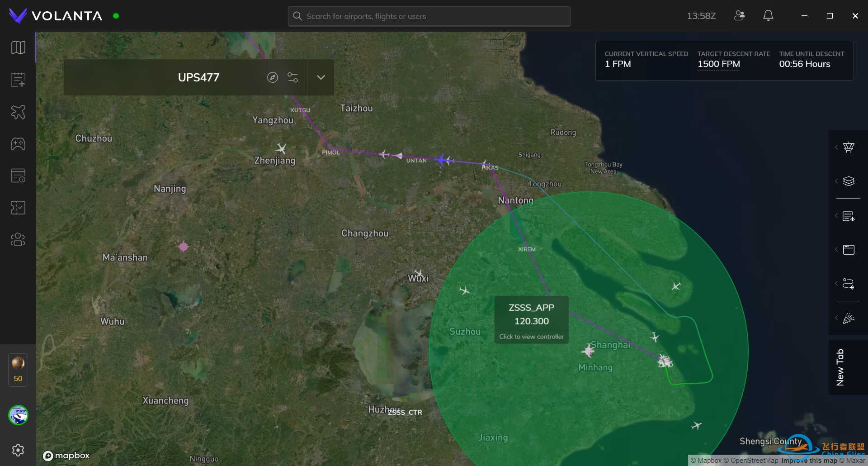Select the PIMOL waypoint label

click(x=330, y=152)
